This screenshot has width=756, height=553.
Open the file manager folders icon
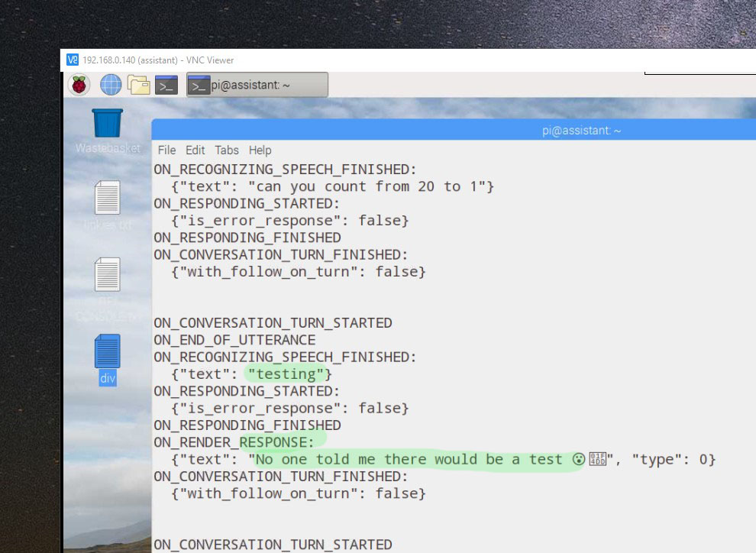tap(138, 85)
